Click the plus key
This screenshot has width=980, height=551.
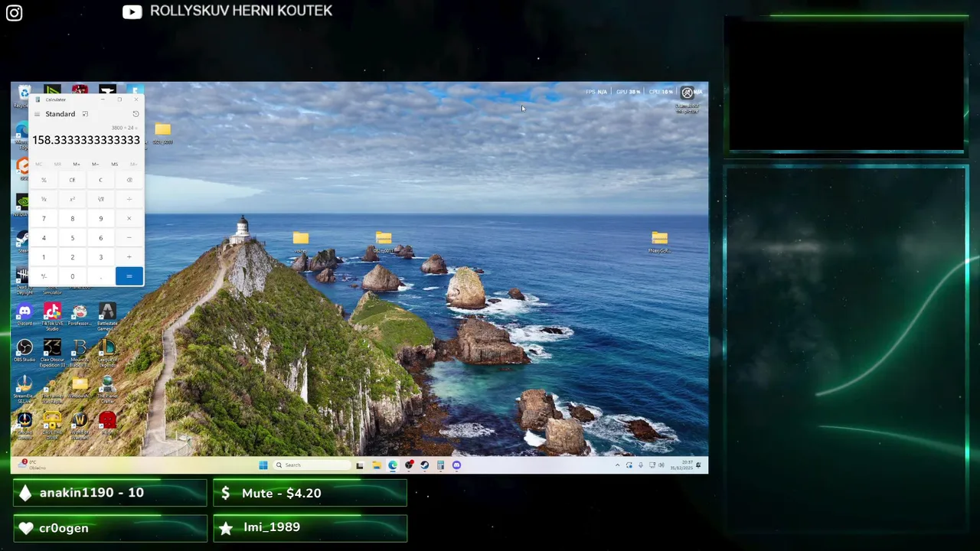[129, 256]
